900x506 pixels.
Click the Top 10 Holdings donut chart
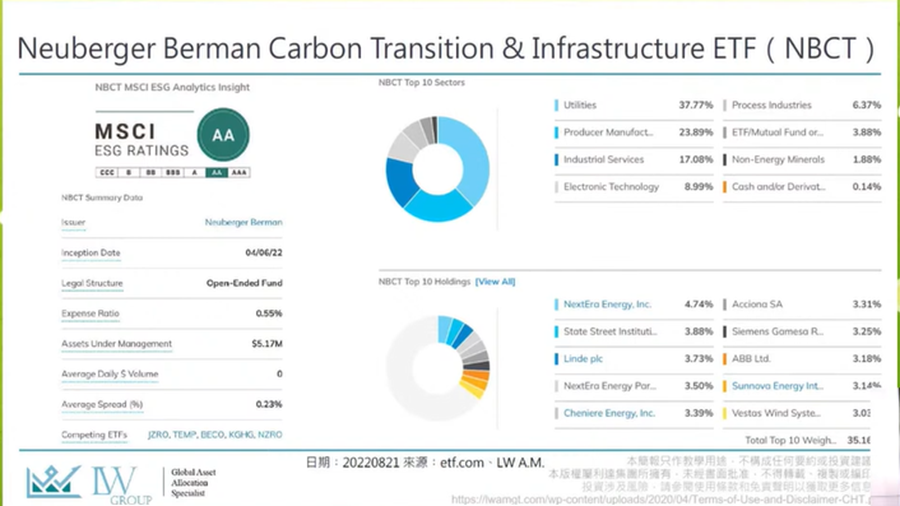pyautogui.click(x=438, y=357)
